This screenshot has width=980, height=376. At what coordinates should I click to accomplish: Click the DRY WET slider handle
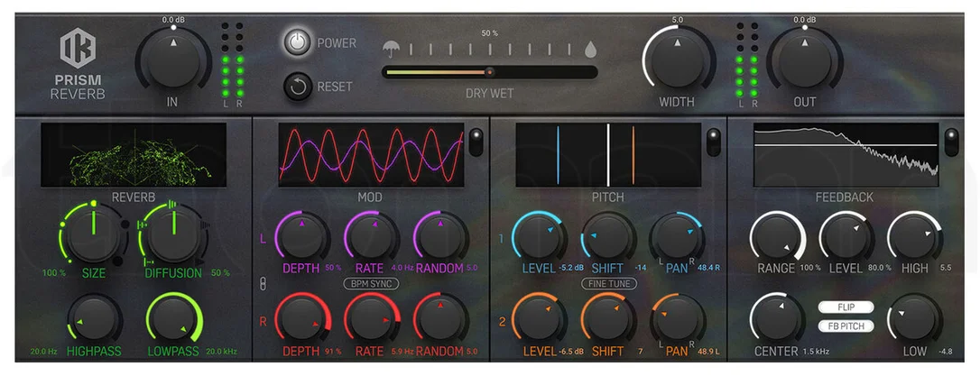489,72
